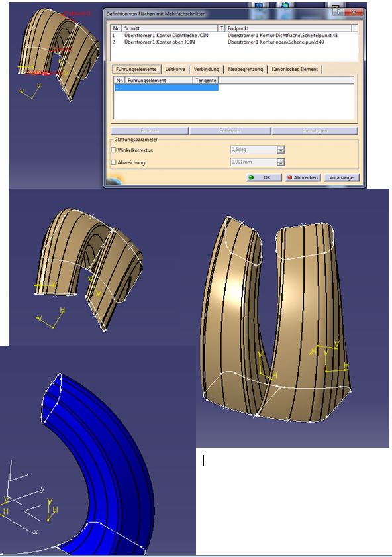Click the Winkelkorrektur 0,5deg value field
Image resolution: width=392 pixels, height=557 pixels.
(253, 150)
